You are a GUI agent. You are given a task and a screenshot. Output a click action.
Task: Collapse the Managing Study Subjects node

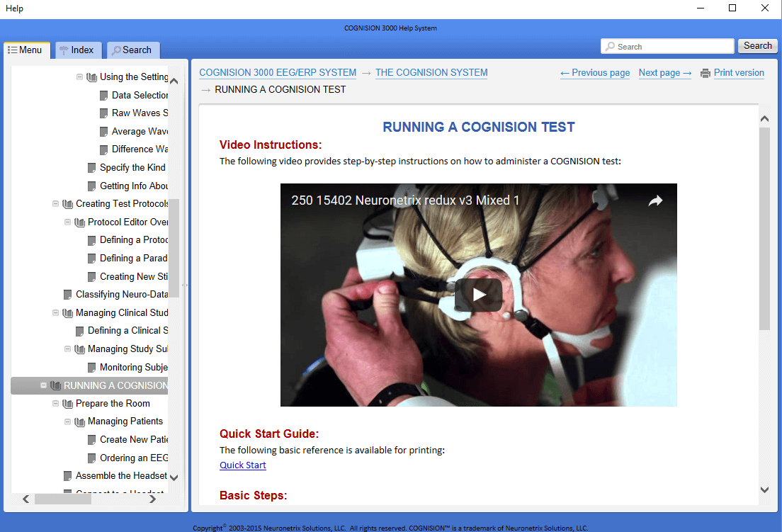pos(67,349)
